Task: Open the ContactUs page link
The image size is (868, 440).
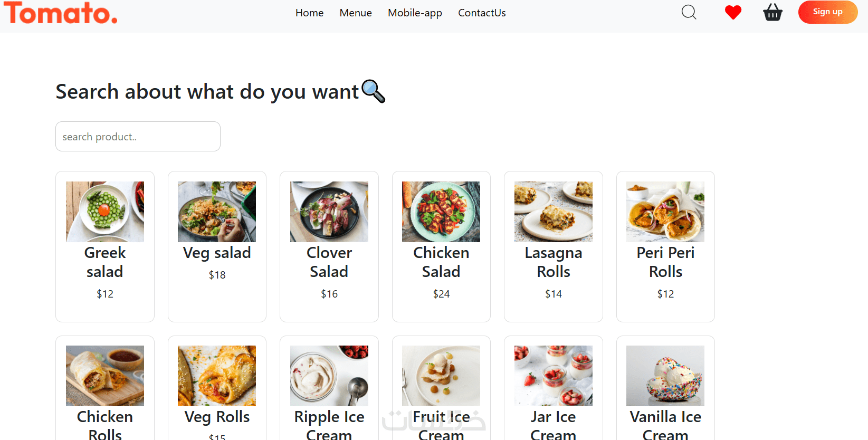Action: tap(482, 13)
